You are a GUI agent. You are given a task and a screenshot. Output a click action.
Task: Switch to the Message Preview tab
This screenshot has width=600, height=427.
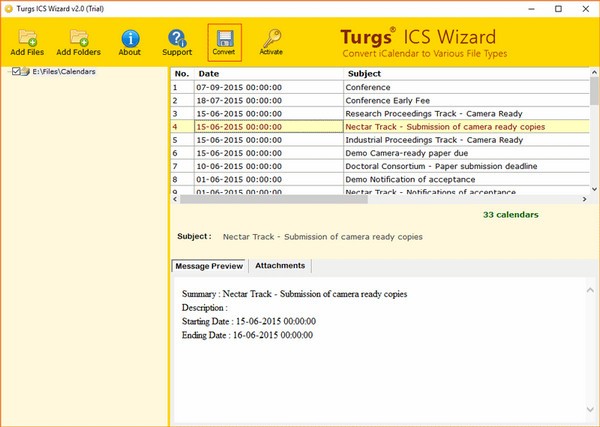click(208, 266)
